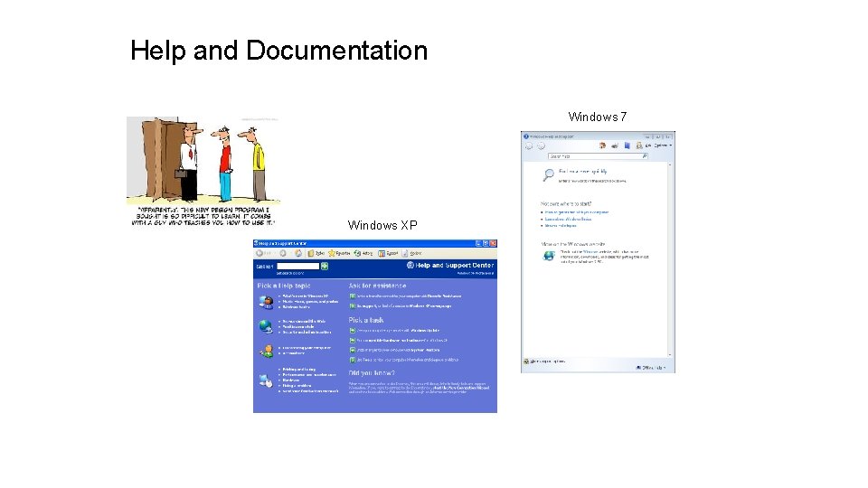Screen dimensions: 868x488
Task: Open Windows basics link in XP Help
Action: coord(297,307)
